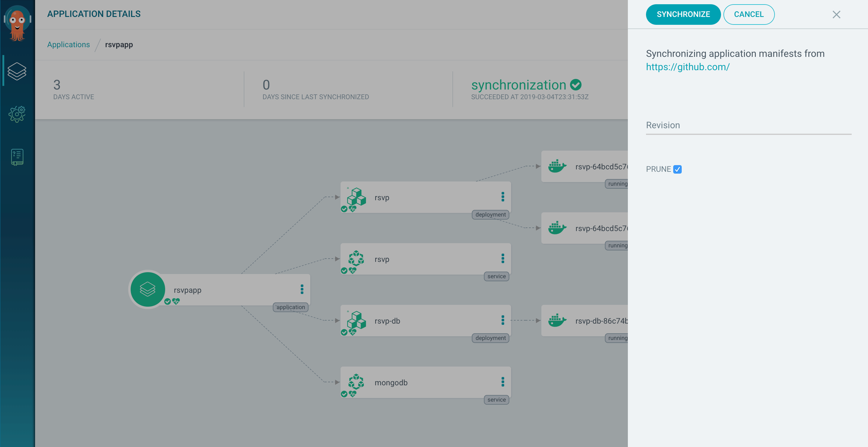Click the rsvp-db deployment sync checkmark

coord(344,332)
